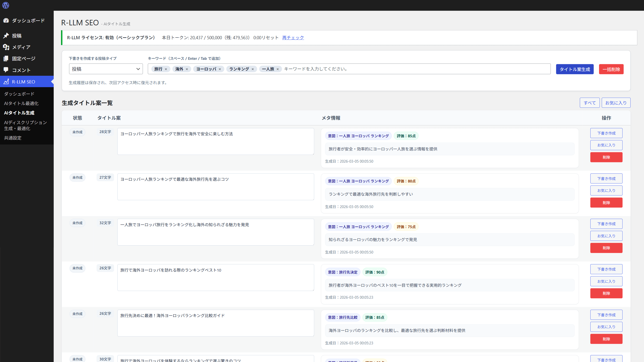Edit title 一人旅でヨーロッパ旅行をランキング化し海外の知られざる魅力を発見
Image resolution: width=644 pixels, height=362 pixels.
[x=216, y=232]
